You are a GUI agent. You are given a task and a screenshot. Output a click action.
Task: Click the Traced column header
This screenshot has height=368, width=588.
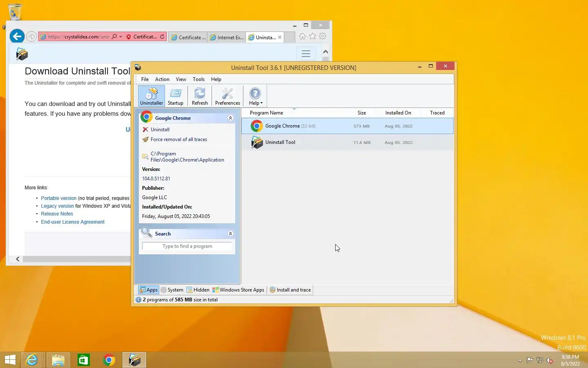point(437,113)
